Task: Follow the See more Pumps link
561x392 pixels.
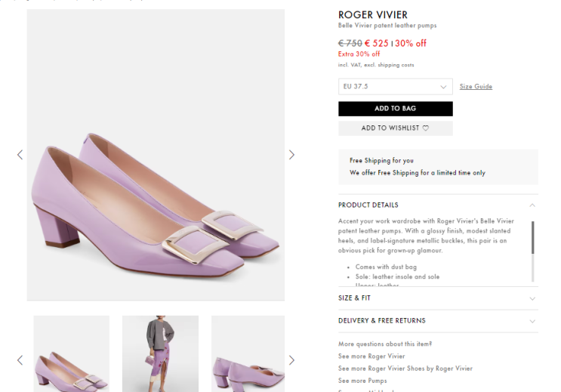Action: (x=362, y=381)
